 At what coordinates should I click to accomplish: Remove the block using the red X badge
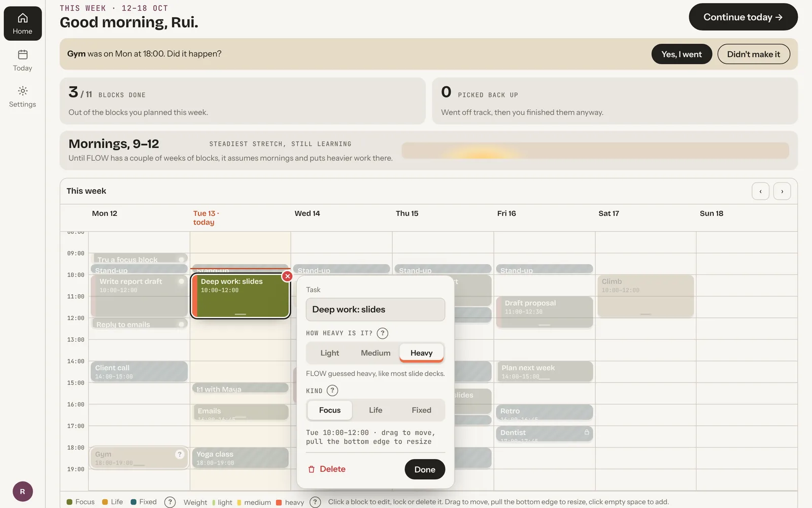[287, 276]
